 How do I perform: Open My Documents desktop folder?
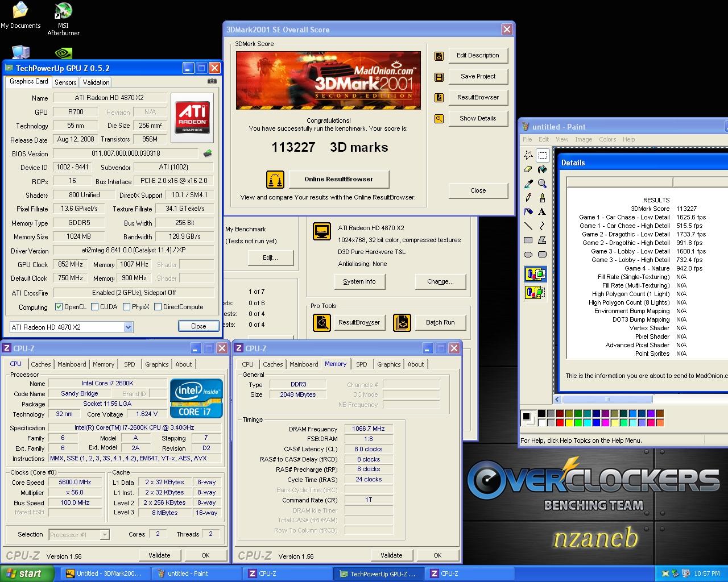[x=20, y=15]
